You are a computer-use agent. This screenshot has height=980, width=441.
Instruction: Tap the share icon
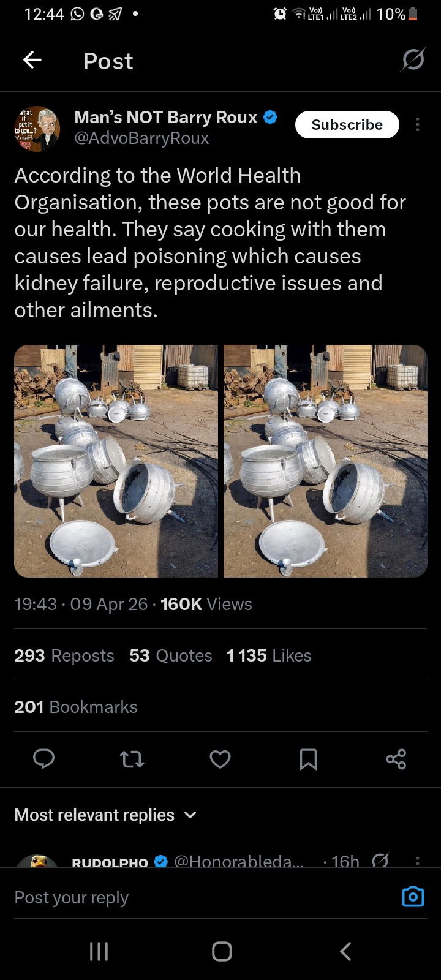click(396, 759)
